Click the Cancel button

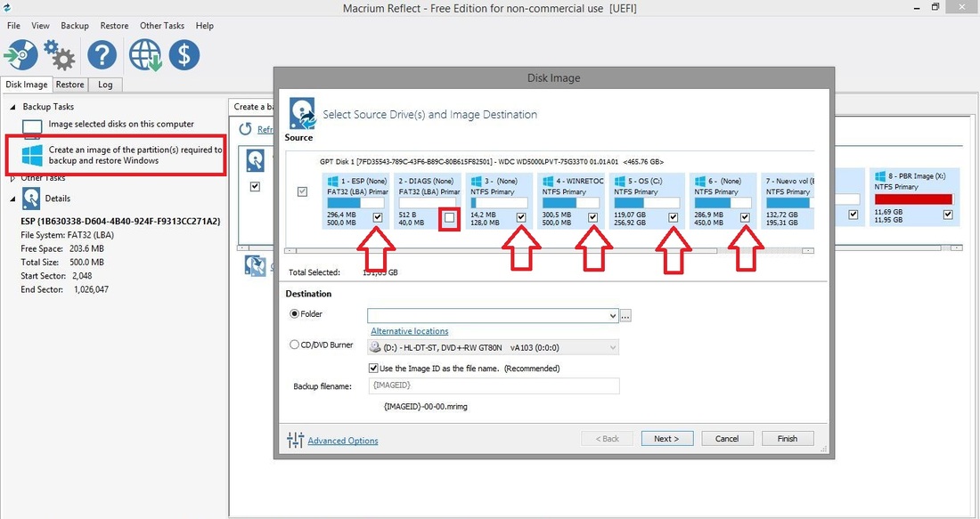coord(727,438)
